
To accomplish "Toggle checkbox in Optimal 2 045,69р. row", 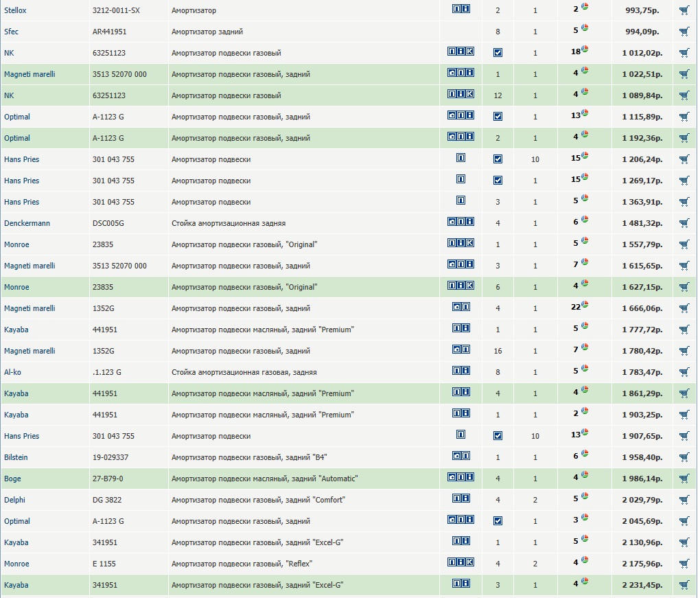I will 498,521.
